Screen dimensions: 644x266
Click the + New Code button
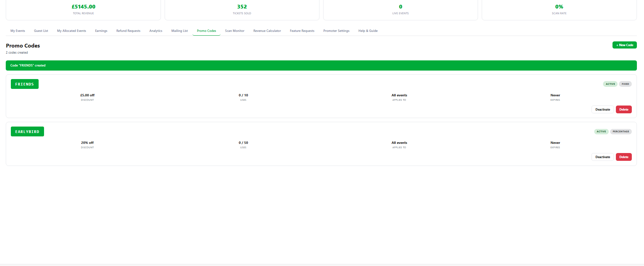624,45
